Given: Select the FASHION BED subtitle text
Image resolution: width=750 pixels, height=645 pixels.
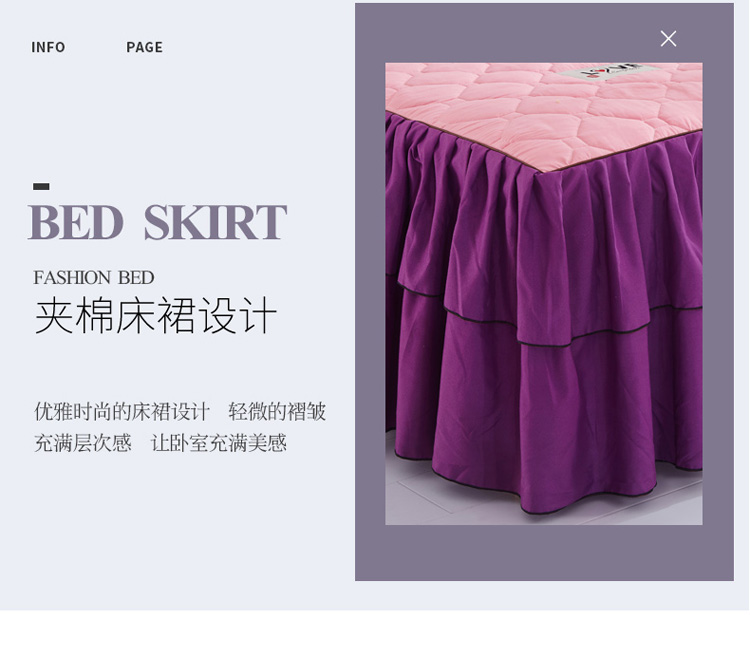Looking at the screenshot, I should point(94,278).
